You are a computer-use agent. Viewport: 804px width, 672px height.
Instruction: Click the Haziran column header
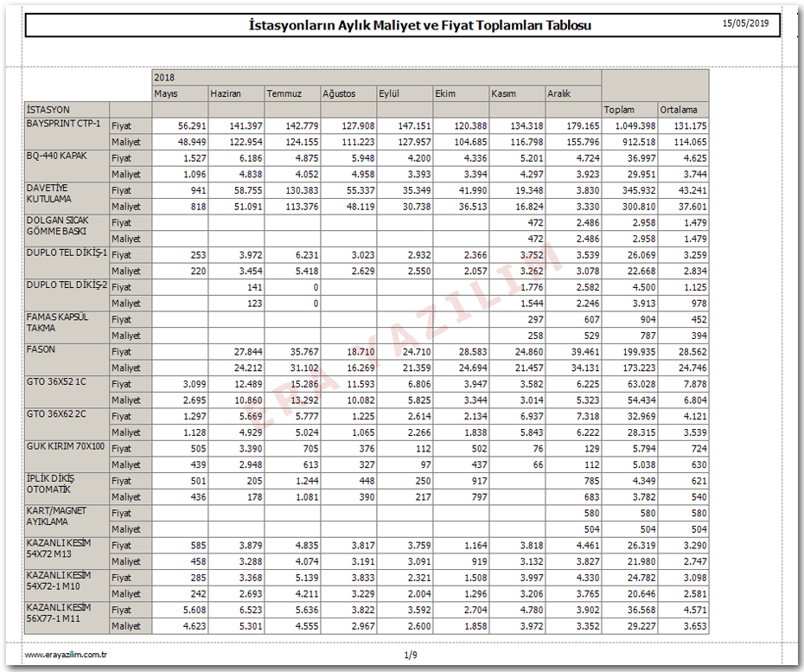225,93
